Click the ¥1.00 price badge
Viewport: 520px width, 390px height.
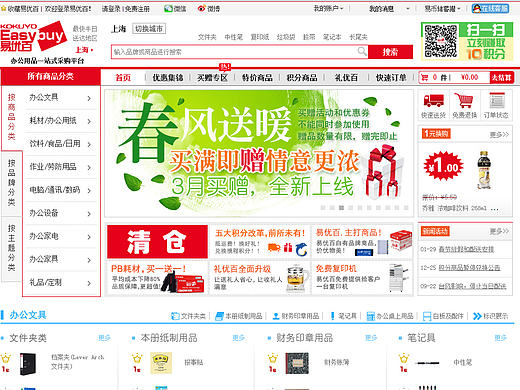pyautogui.click(x=443, y=166)
